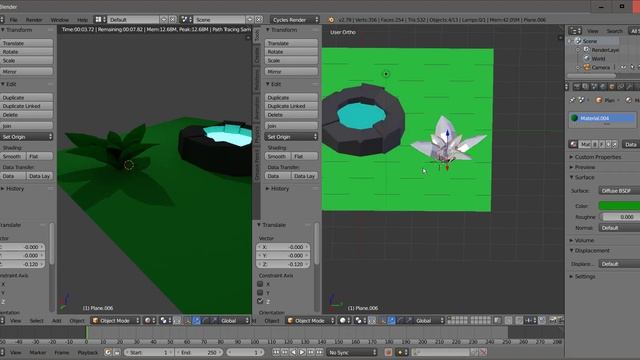Open the outliner View menu
The image size is (640, 360).
coord(592,31)
